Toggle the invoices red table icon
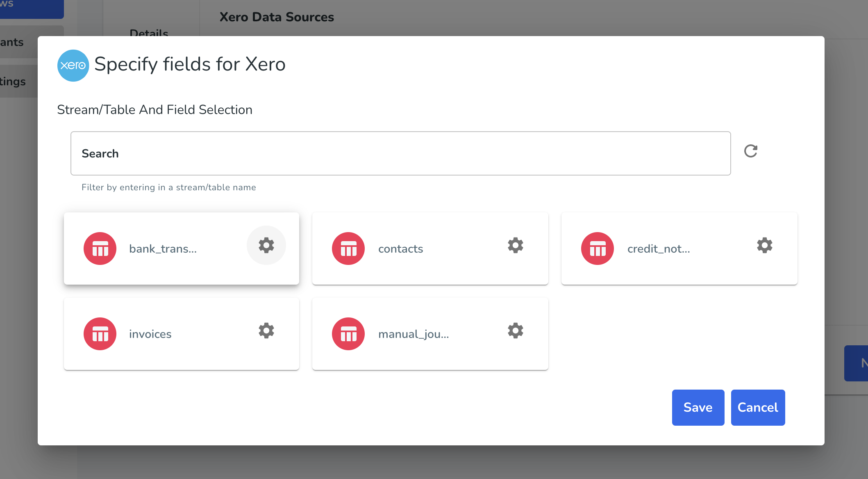Viewport: 868px width, 479px height. coord(100,334)
